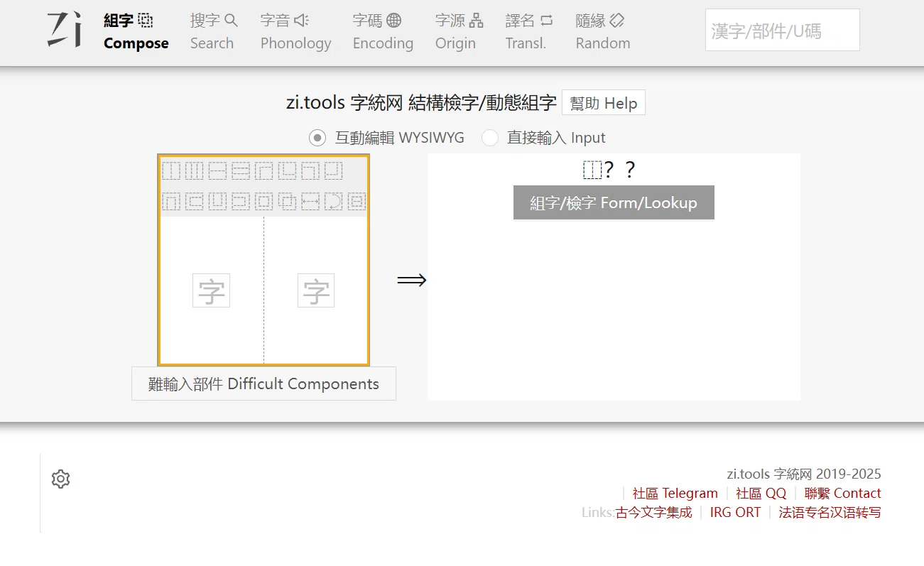Focus the 漢字/部件/U碼 search field
This screenshot has height=566, width=924.
(x=782, y=31)
